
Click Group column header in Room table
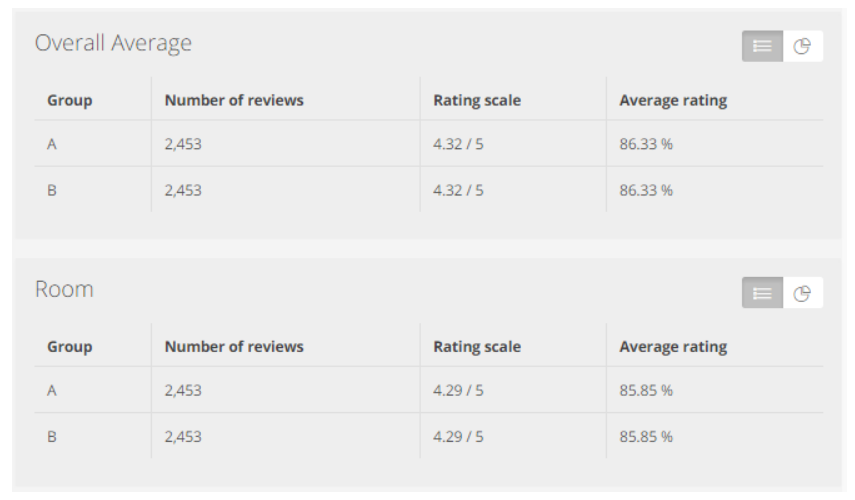click(x=70, y=347)
